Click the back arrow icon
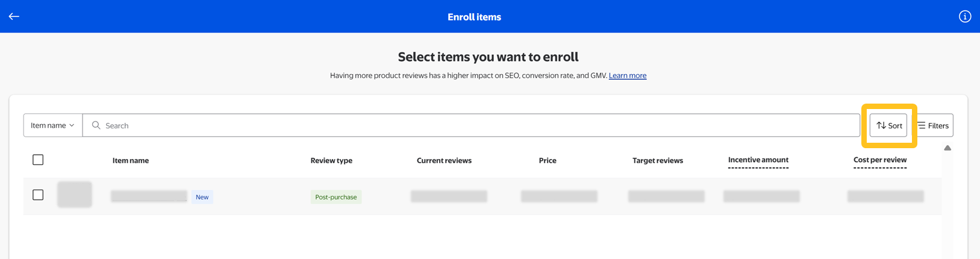This screenshot has height=259, width=980. [14, 16]
